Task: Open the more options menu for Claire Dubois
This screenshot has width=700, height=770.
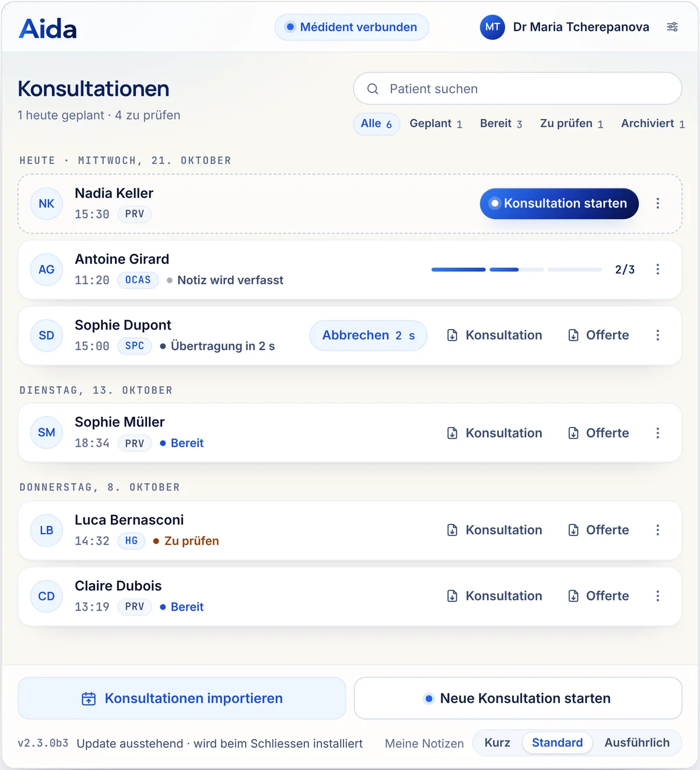Action: pos(657,596)
